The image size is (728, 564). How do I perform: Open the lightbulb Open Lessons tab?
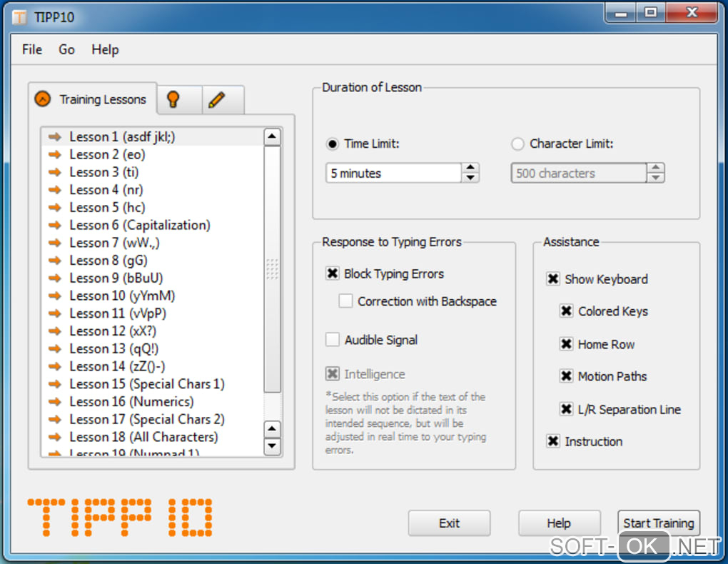[x=179, y=99]
